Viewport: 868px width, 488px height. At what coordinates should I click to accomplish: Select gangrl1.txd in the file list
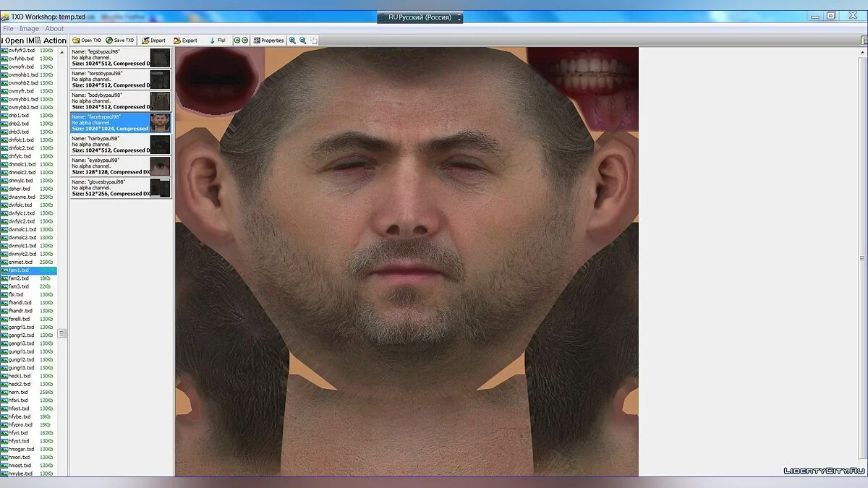(29, 327)
